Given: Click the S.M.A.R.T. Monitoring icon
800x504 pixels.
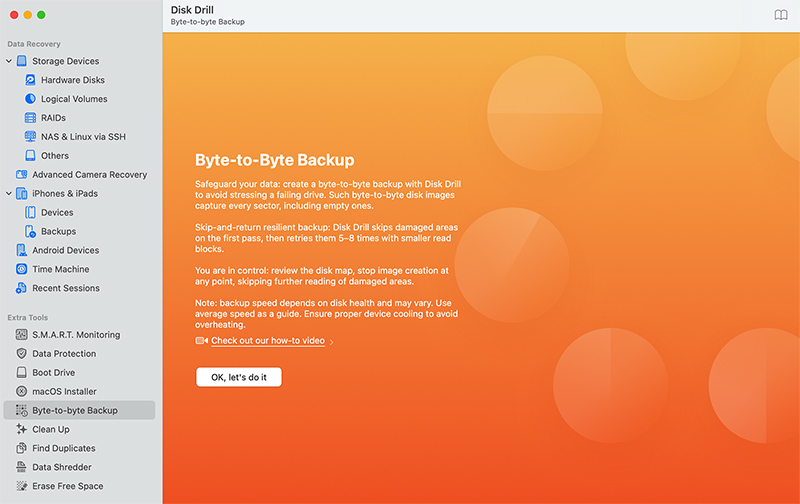Looking at the screenshot, I should [21, 335].
